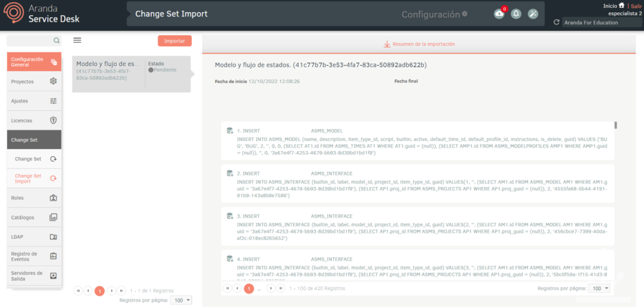Click the database icon of statement 2
The width and height of the screenshot is (644, 308).
[230, 173]
